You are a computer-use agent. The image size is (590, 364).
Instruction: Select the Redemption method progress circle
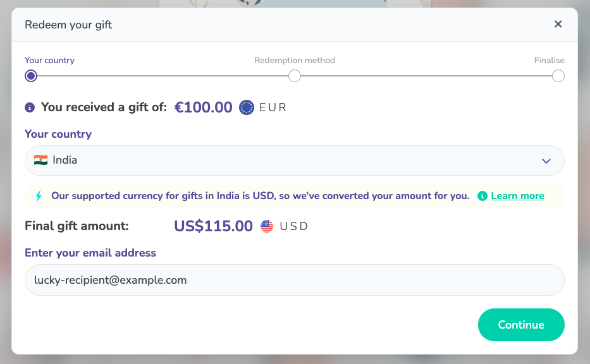tap(294, 75)
